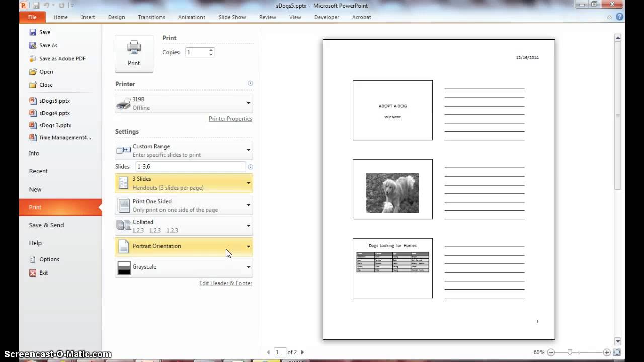Click the Redo icon in title bar
Screen dimensions: 644x362
coord(61,5)
